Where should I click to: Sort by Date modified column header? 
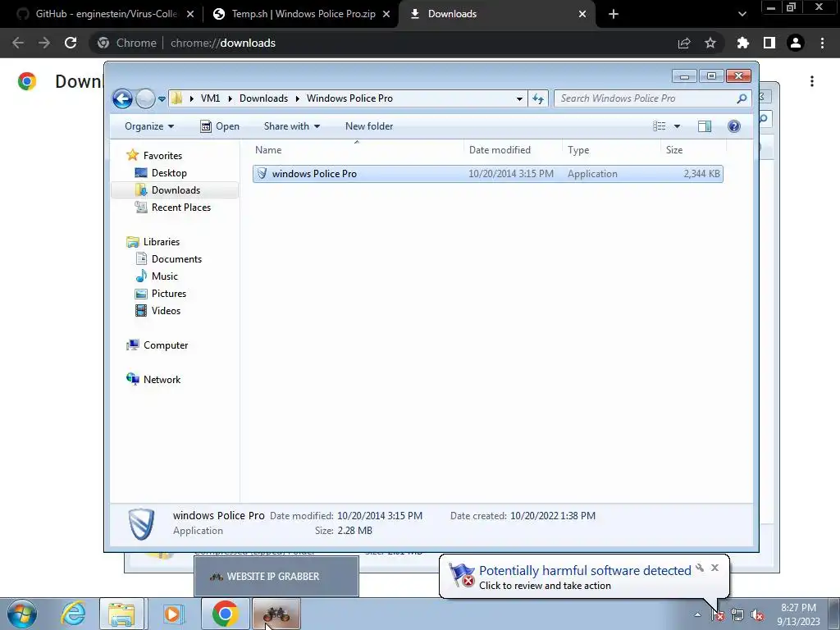(x=500, y=150)
